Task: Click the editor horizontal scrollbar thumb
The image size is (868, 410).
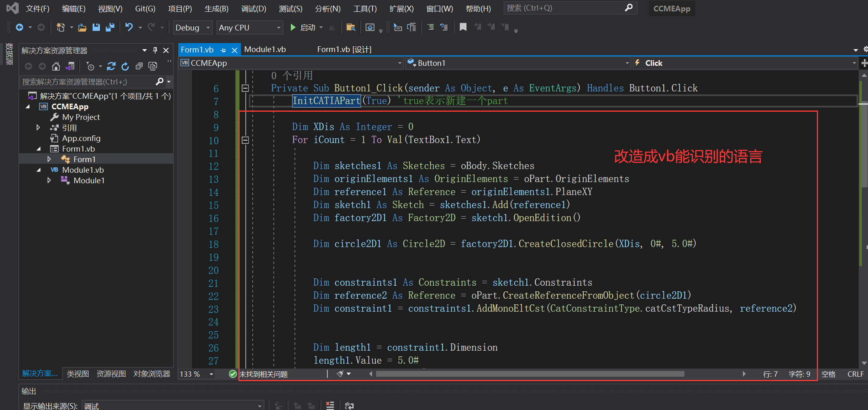Action: [530, 374]
